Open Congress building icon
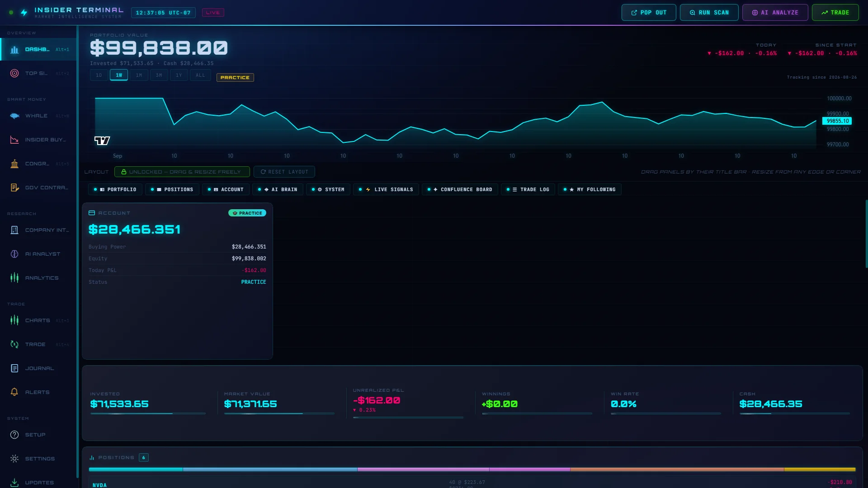 (14, 164)
